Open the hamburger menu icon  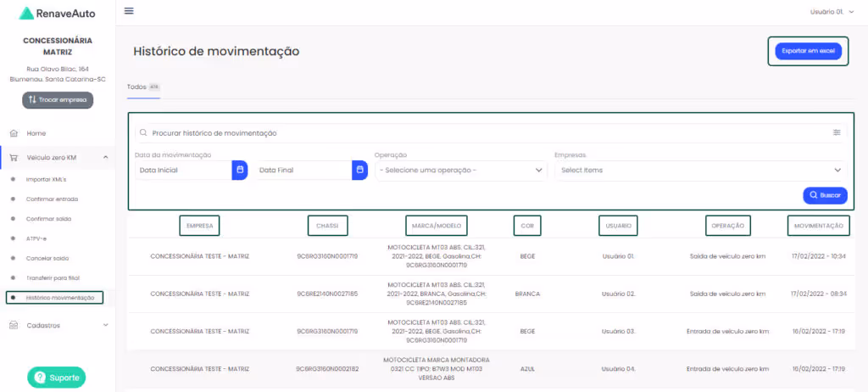(129, 11)
